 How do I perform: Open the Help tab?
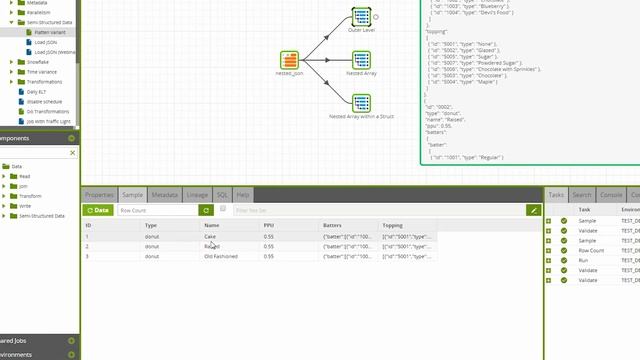pos(243,195)
